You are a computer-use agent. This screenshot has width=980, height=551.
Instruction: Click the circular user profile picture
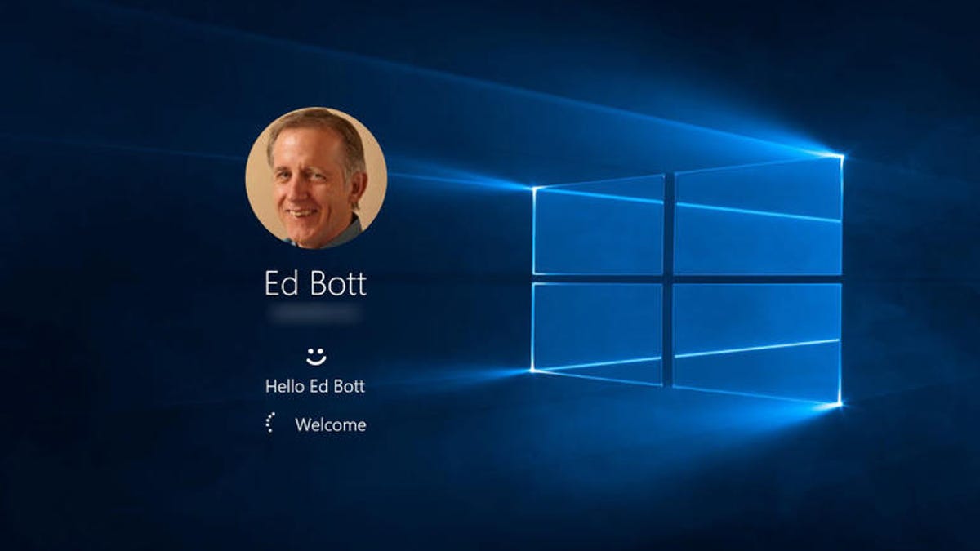316,177
